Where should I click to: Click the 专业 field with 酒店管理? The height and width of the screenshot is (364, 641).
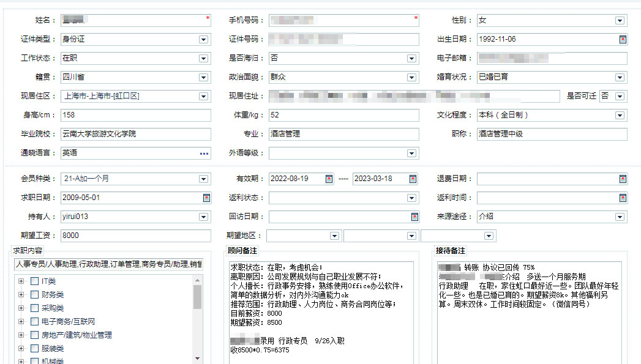[x=344, y=134]
